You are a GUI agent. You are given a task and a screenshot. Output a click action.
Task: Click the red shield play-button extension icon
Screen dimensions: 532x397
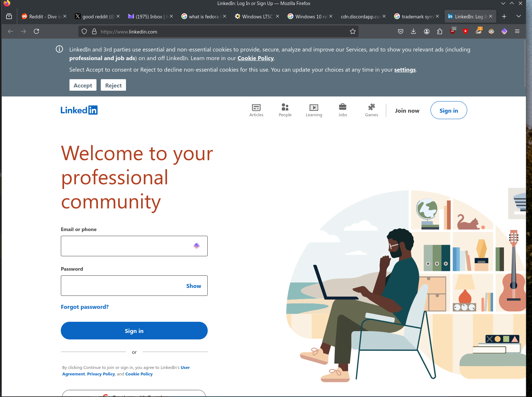click(x=465, y=32)
